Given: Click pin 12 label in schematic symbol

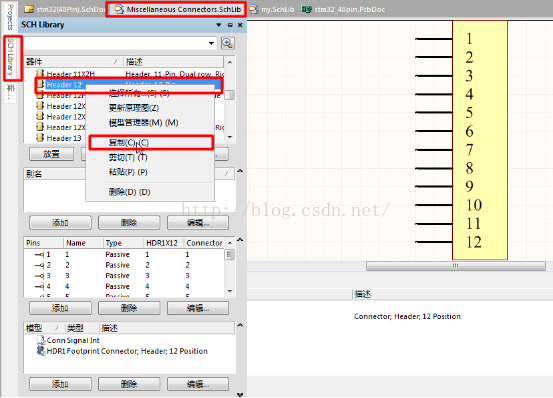Looking at the screenshot, I should 474,242.
